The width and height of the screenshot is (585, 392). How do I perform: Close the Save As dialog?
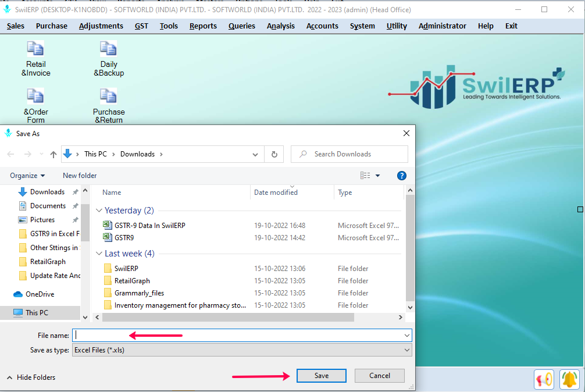(x=406, y=133)
